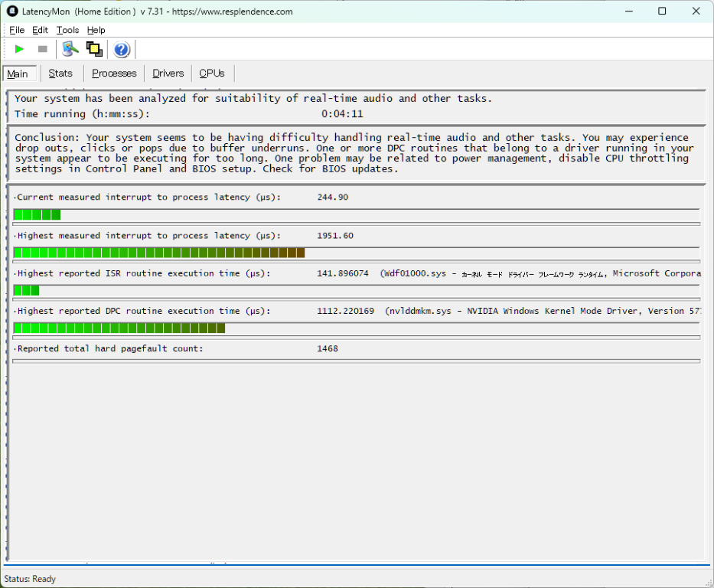Open help with the blue question-mark icon
Screen dimensions: 714x588
click(x=121, y=49)
